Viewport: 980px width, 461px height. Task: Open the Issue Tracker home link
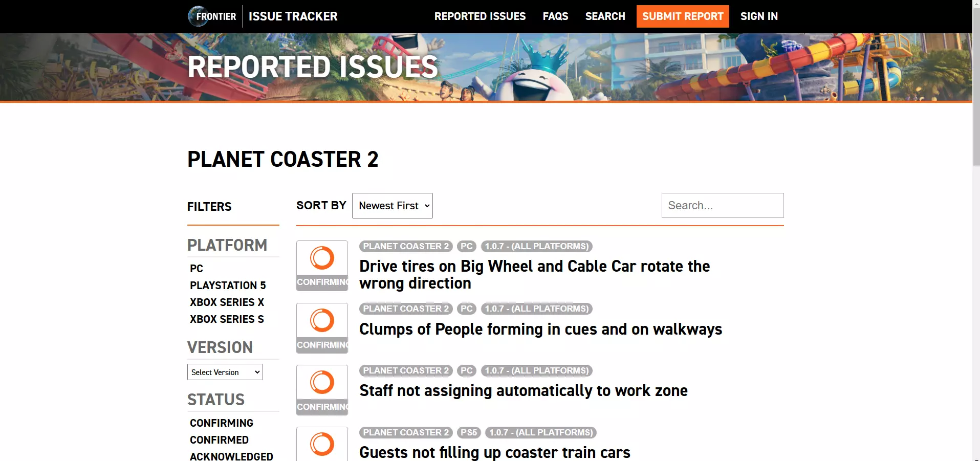pos(293,16)
